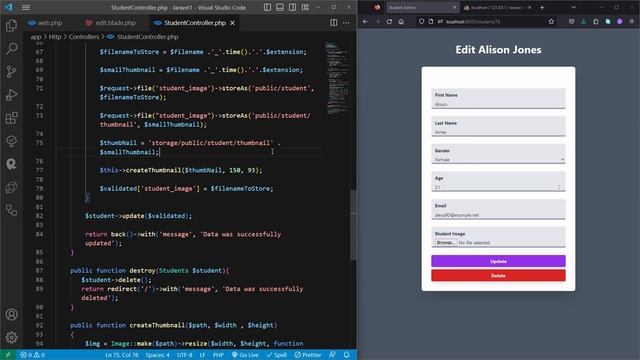The height and width of the screenshot is (360, 640).
Task: Open a new Firefox tab
Action: pyautogui.click(x=542, y=7)
